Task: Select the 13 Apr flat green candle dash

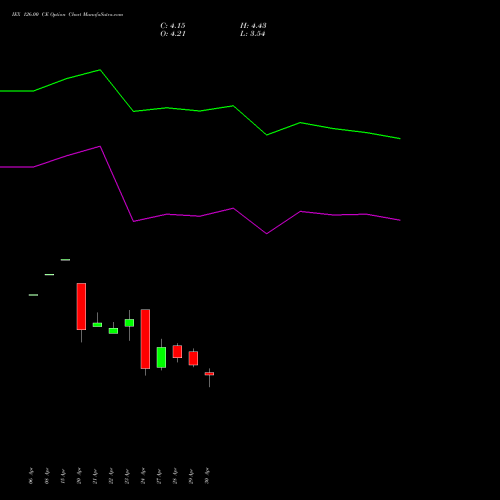Action: pyautogui.click(x=65, y=260)
